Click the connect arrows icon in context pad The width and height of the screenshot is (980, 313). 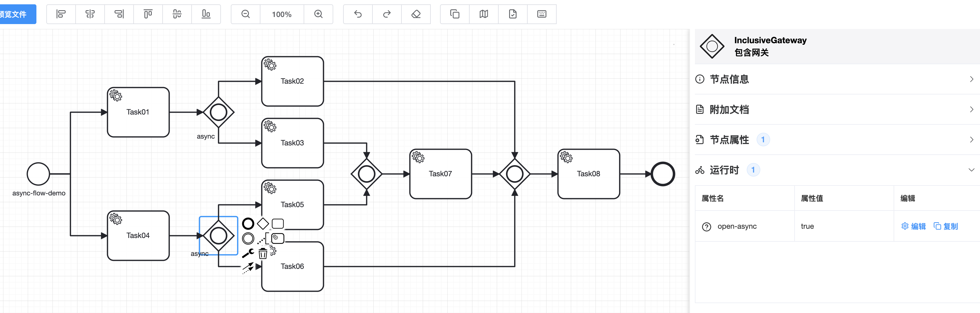pos(248,268)
